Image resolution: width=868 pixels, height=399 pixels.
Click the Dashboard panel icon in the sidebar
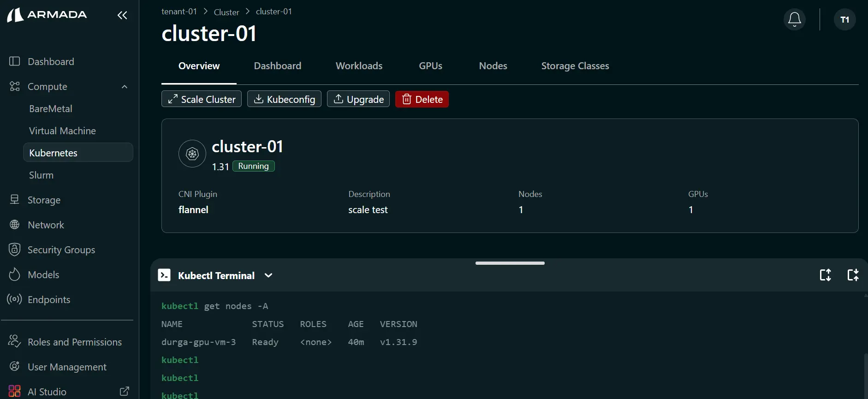coord(15,61)
